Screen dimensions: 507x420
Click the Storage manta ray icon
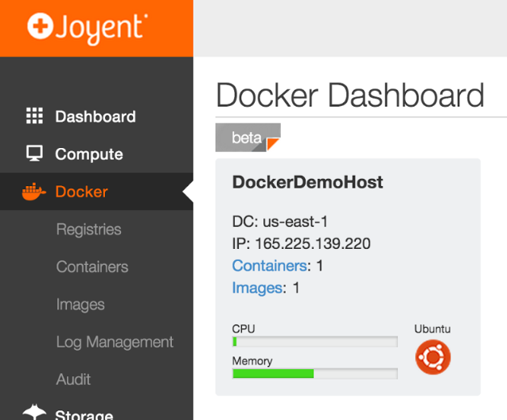click(x=34, y=412)
